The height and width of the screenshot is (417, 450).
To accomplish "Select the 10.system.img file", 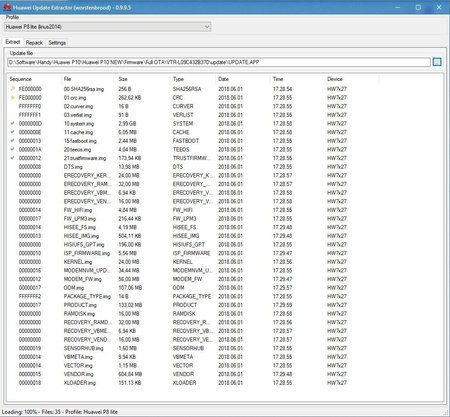I will tap(79, 124).
